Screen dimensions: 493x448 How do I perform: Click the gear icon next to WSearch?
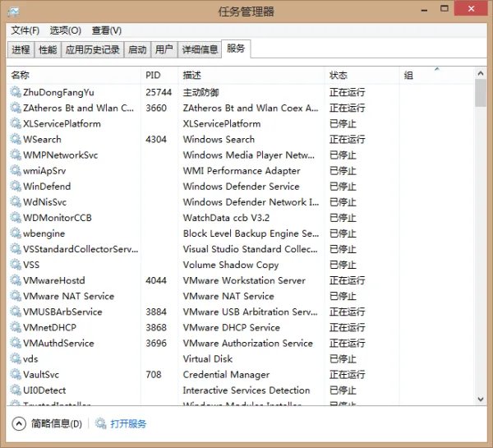[16, 139]
